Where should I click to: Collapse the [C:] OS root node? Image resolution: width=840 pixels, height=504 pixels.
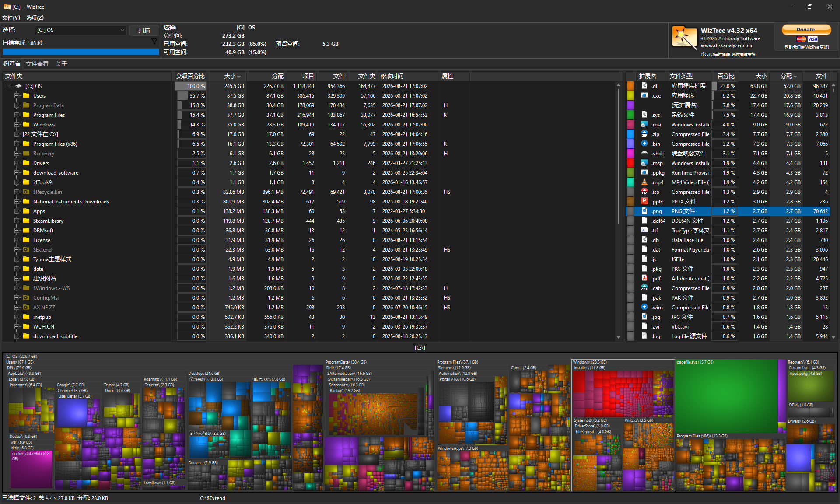tap(9, 86)
